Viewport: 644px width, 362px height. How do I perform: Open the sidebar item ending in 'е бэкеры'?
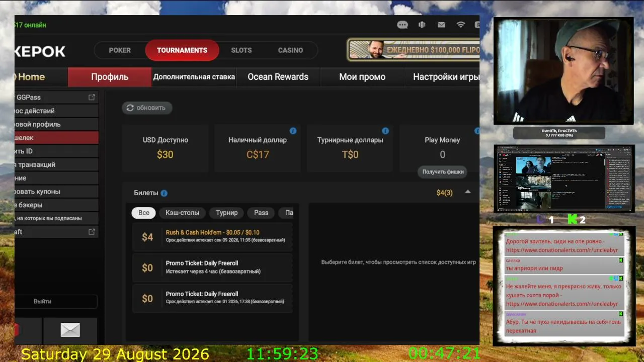tap(56, 205)
